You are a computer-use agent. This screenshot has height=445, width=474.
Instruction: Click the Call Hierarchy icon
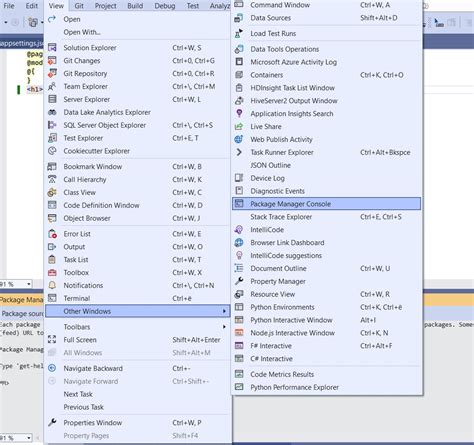coord(52,179)
